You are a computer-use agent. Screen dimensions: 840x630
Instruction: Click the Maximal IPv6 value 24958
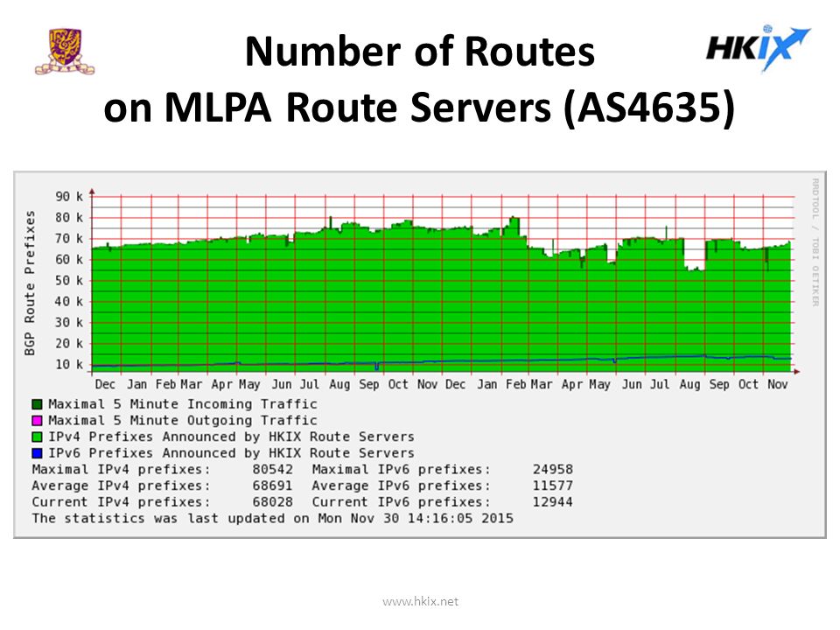553,469
